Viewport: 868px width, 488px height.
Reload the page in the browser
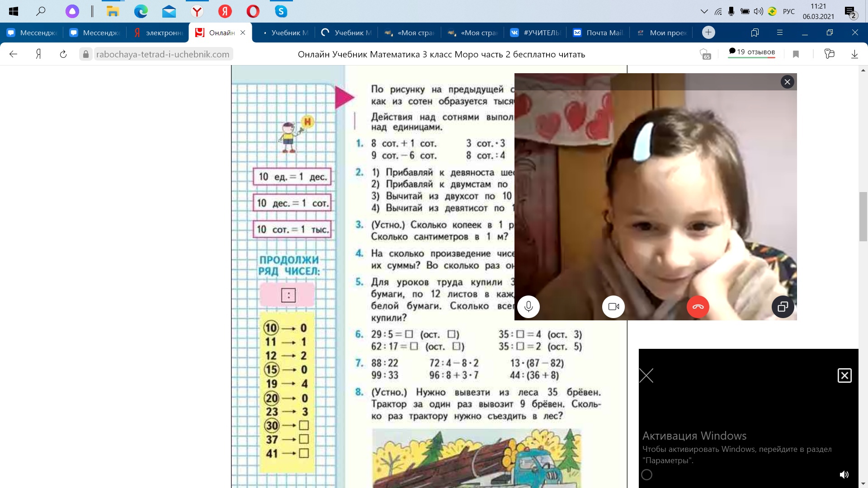63,54
